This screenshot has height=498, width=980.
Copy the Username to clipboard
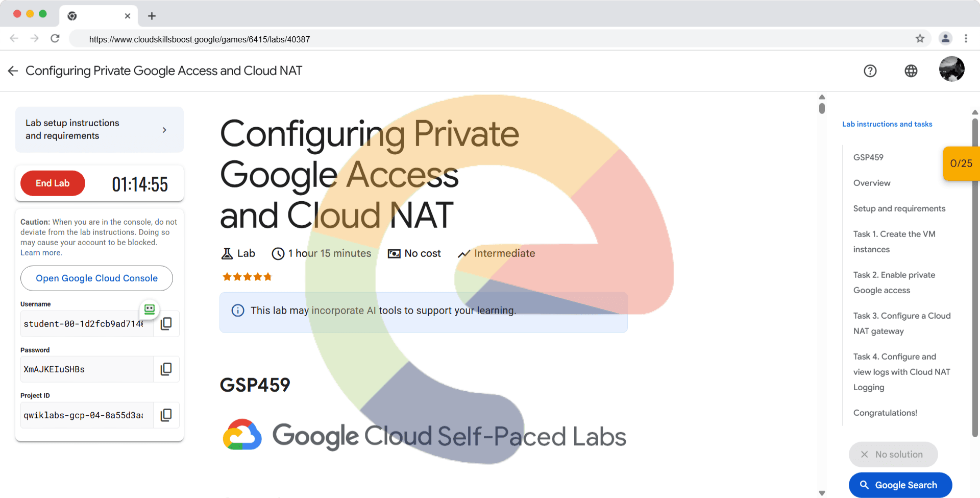(166, 323)
